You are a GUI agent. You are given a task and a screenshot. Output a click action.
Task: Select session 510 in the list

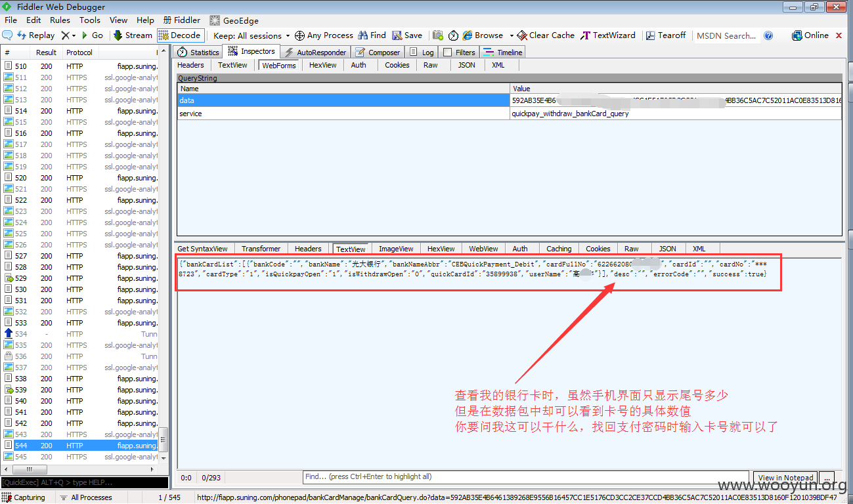coord(79,66)
